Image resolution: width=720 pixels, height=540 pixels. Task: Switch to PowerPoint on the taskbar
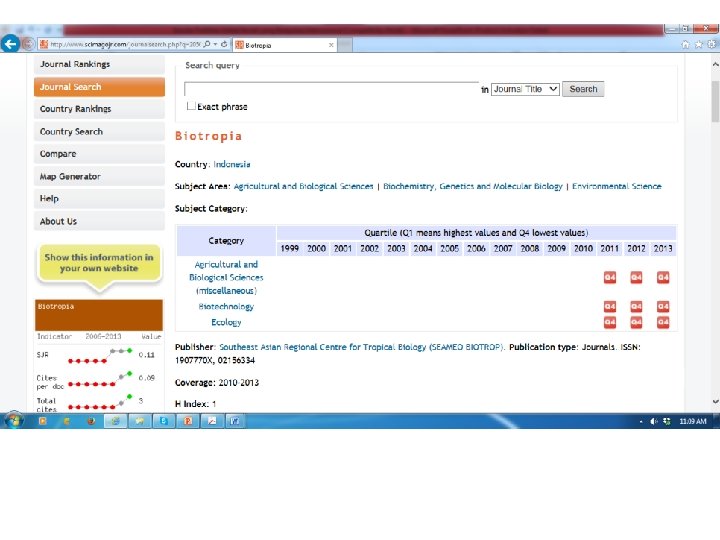click(188, 421)
